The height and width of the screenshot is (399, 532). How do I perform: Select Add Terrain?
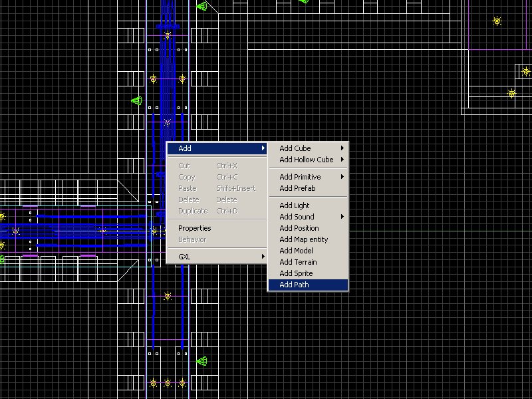298,262
